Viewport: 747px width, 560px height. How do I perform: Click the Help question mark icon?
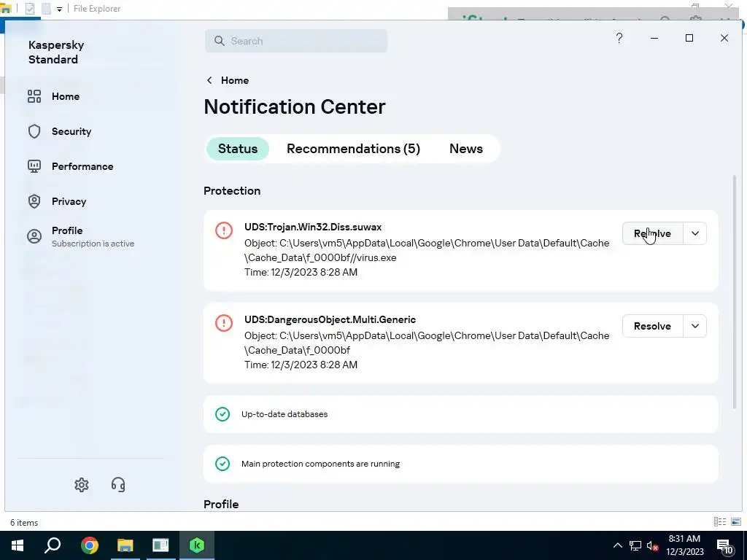click(619, 38)
